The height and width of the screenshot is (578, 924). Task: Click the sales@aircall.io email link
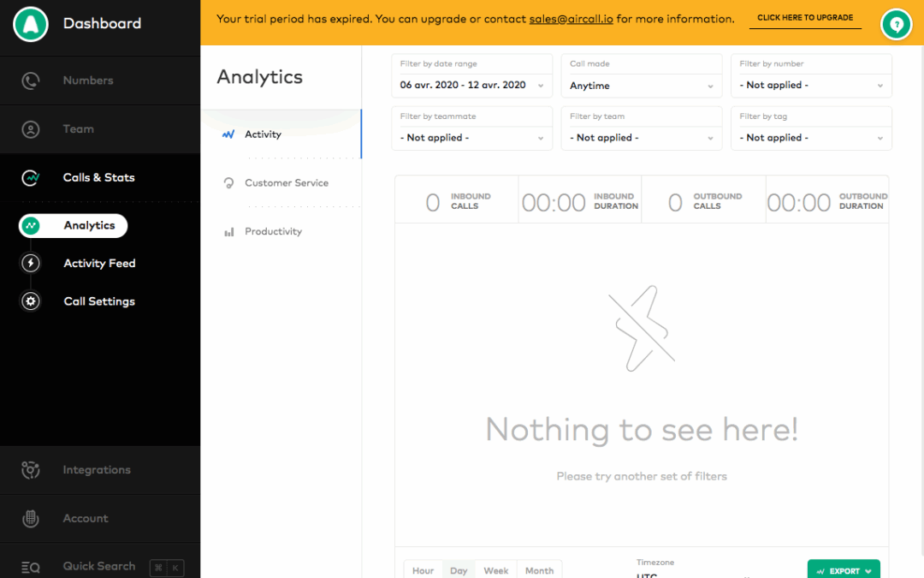571,19
